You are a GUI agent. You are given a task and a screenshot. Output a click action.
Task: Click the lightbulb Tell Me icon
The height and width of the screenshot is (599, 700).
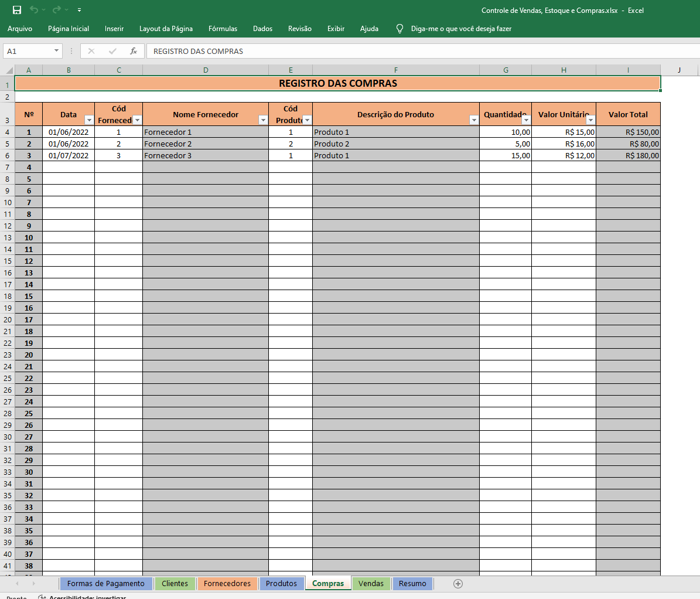pos(399,29)
